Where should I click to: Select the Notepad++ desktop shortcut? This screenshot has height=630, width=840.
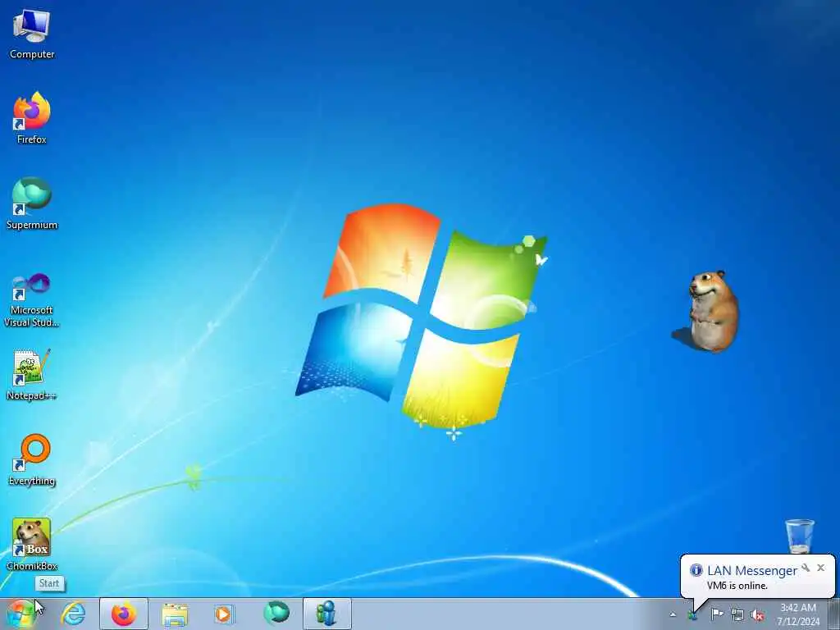click(x=32, y=375)
